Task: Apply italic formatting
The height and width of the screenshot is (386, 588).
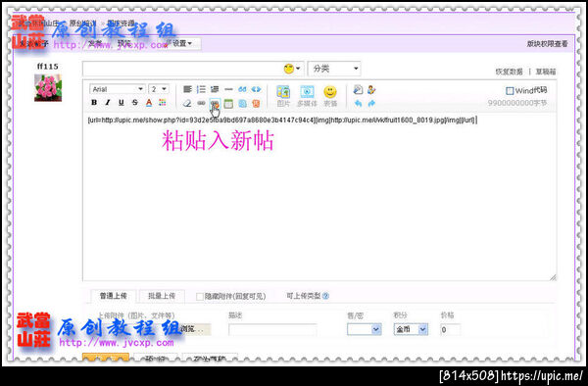Action: pyautogui.click(x=108, y=102)
